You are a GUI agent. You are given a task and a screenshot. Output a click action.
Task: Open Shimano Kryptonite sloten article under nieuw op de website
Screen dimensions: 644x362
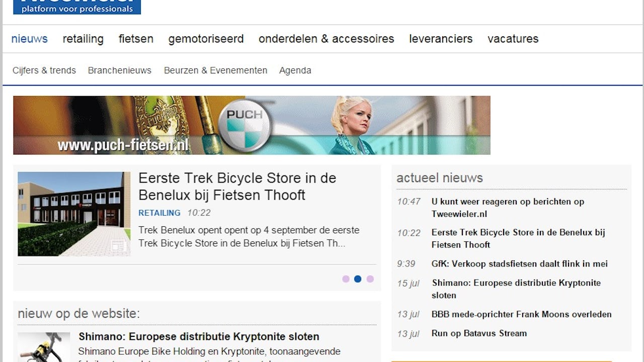coord(199,336)
